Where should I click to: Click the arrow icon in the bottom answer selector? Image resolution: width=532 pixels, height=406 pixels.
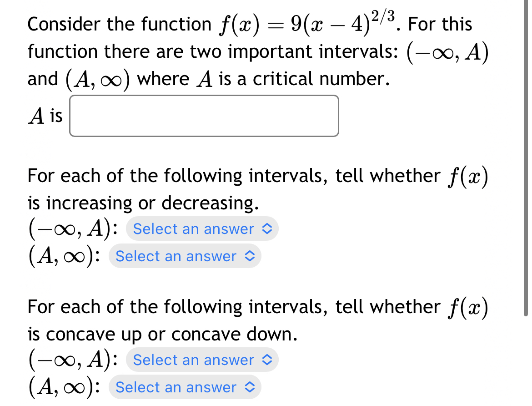[x=249, y=387]
